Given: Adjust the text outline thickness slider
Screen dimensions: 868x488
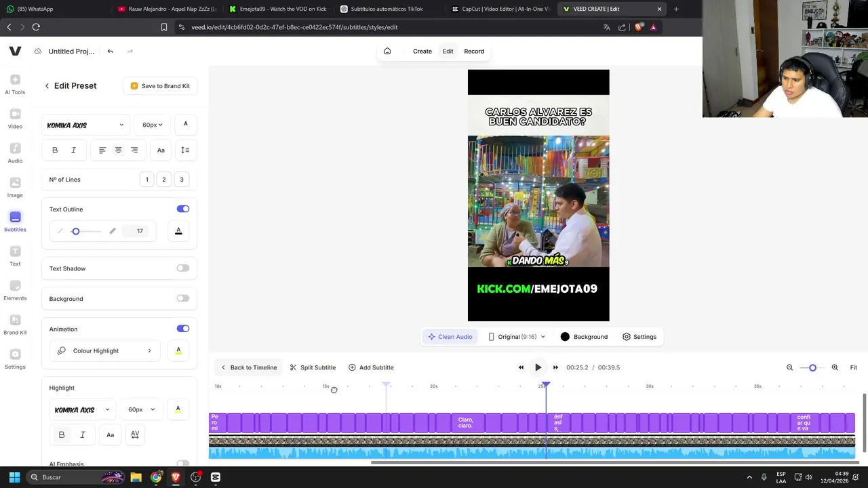Looking at the screenshot, I should click(x=76, y=231).
